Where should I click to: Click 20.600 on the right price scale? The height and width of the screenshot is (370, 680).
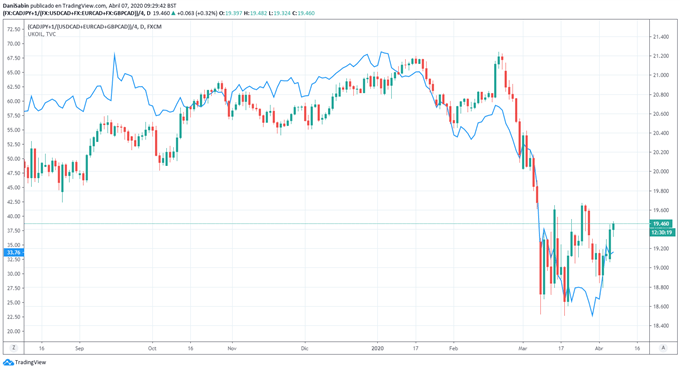(660, 114)
